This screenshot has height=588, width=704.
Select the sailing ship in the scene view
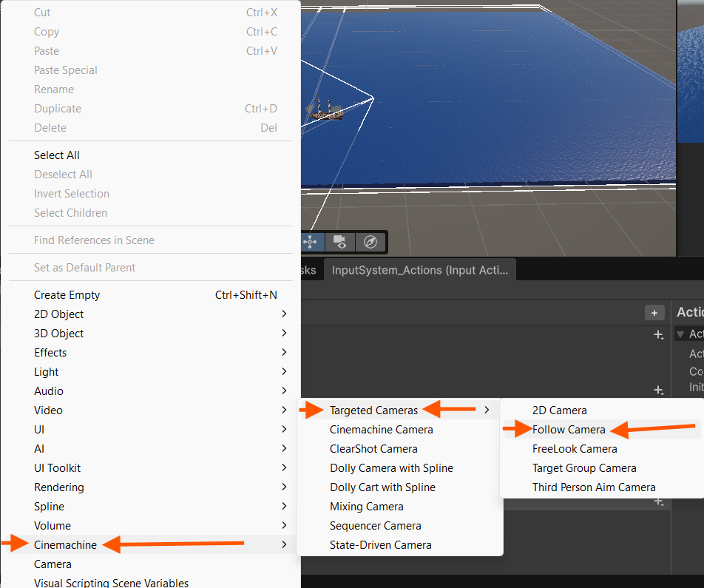click(x=326, y=109)
